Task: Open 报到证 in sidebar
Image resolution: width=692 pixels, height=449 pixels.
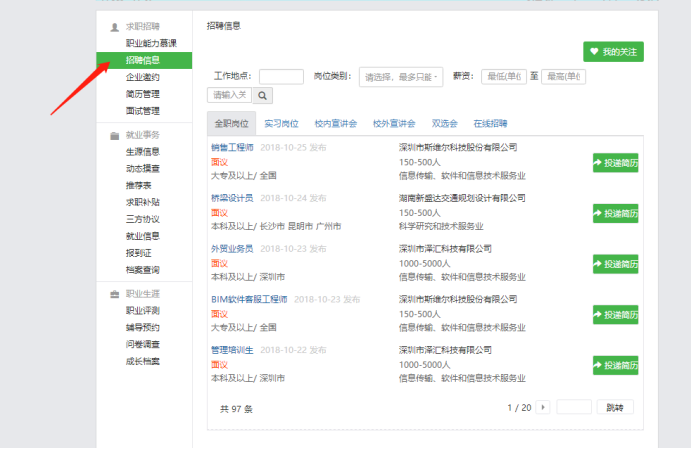Action: click(139, 253)
